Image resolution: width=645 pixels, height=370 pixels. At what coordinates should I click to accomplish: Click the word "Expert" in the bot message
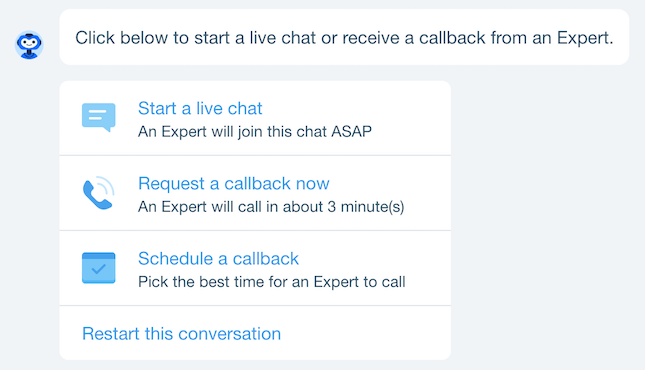coord(584,38)
